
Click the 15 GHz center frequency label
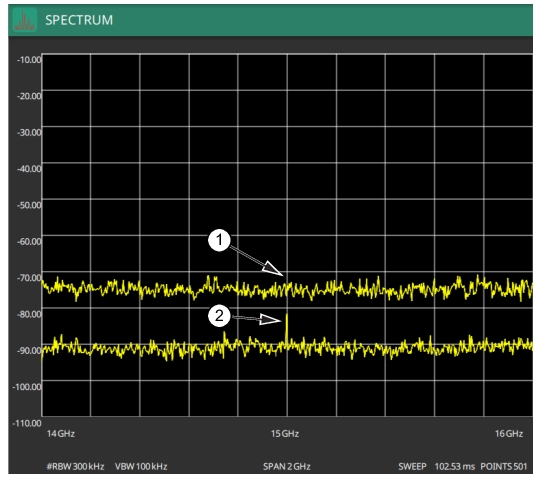click(x=285, y=434)
